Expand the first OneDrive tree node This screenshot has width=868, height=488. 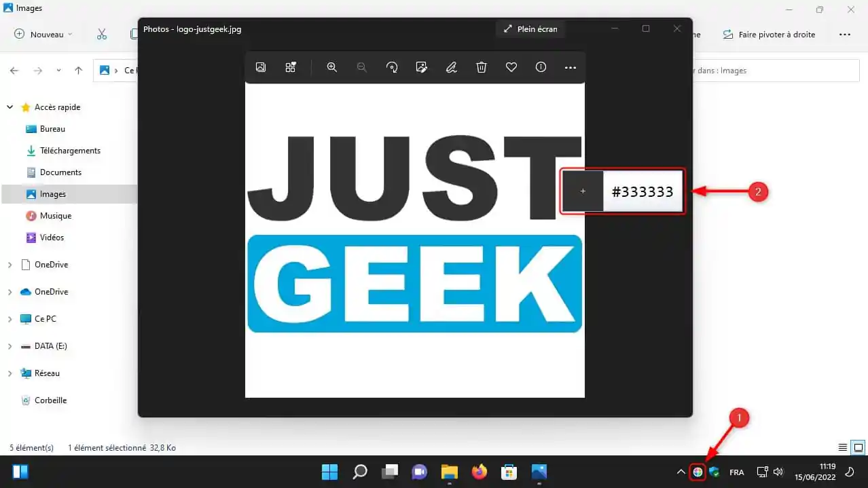pyautogui.click(x=10, y=265)
